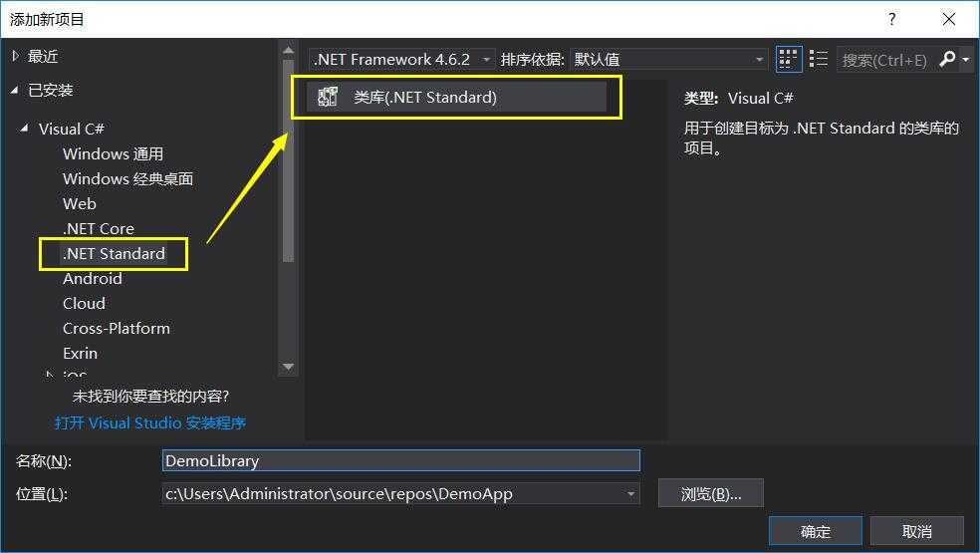This screenshot has height=553, width=980.
Task: Click the category tree scroll-up arrow
Action: pyautogui.click(x=288, y=50)
